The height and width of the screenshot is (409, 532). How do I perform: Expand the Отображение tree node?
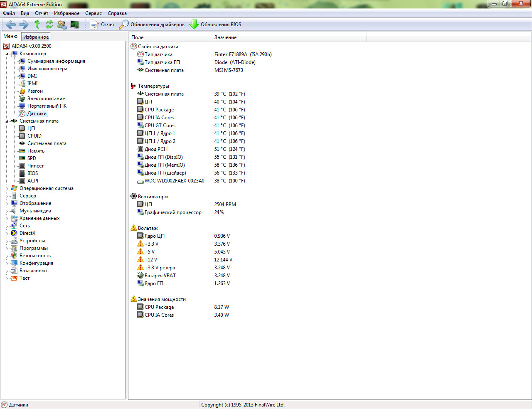(x=7, y=204)
